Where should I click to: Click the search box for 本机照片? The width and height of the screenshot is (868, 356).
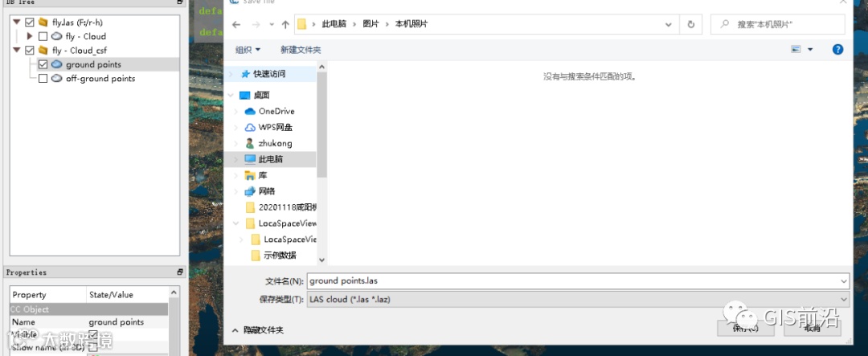[x=778, y=24]
